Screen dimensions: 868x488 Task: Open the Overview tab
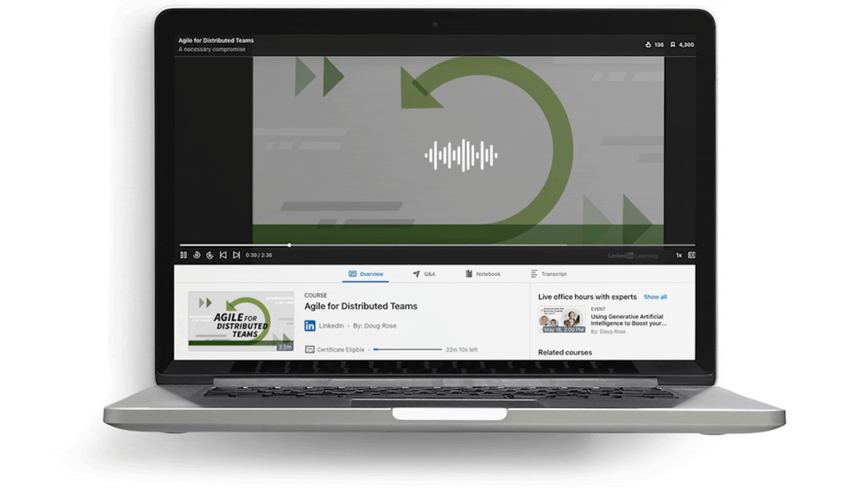click(365, 274)
